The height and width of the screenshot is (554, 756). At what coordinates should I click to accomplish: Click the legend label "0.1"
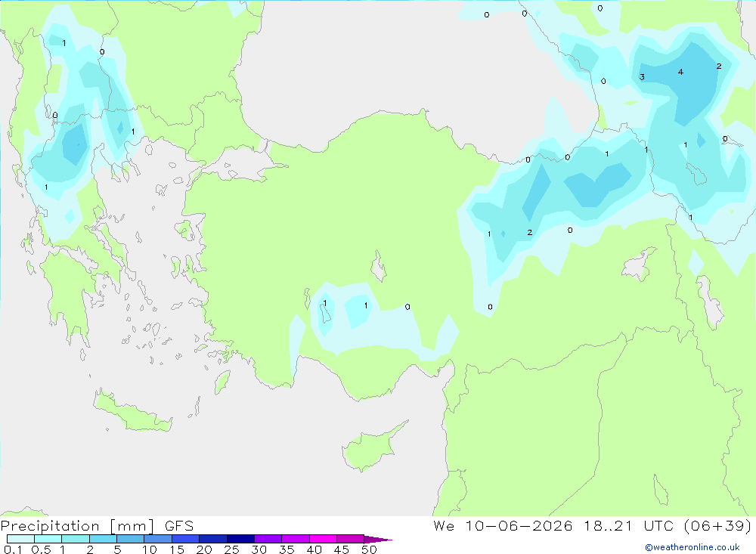(13, 549)
